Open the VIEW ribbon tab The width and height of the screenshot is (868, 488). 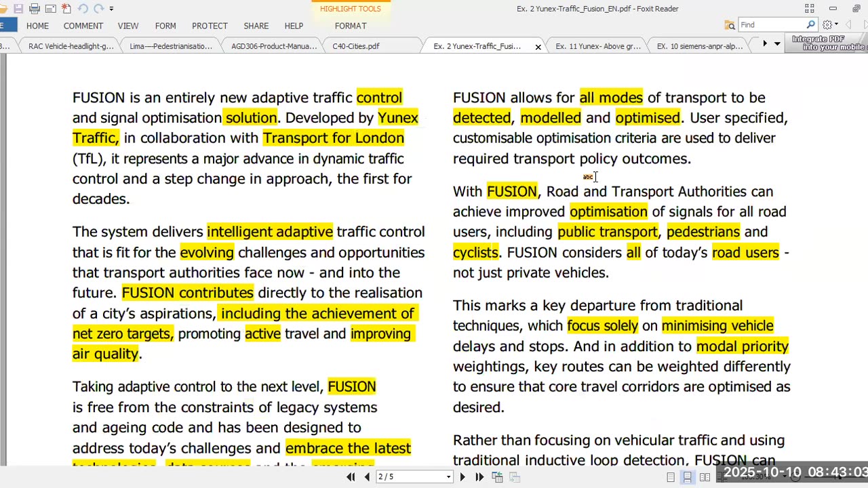pos(128,26)
